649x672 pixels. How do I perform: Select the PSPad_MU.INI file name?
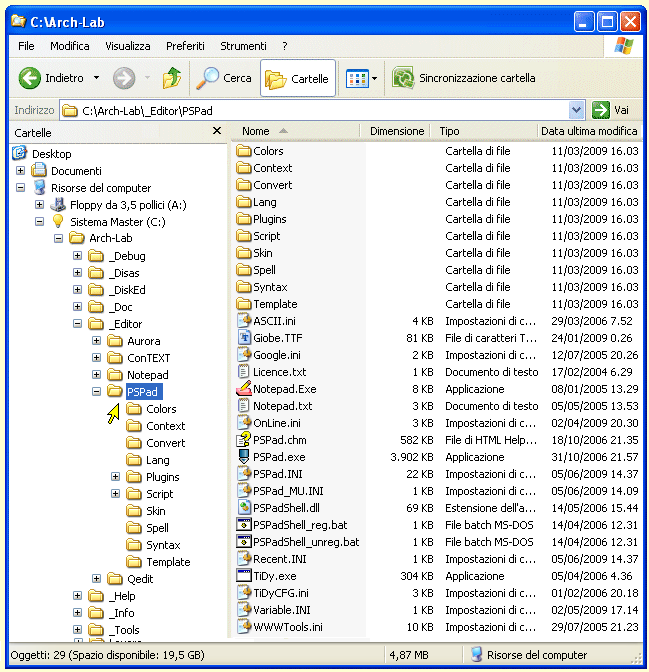point(288,491)
